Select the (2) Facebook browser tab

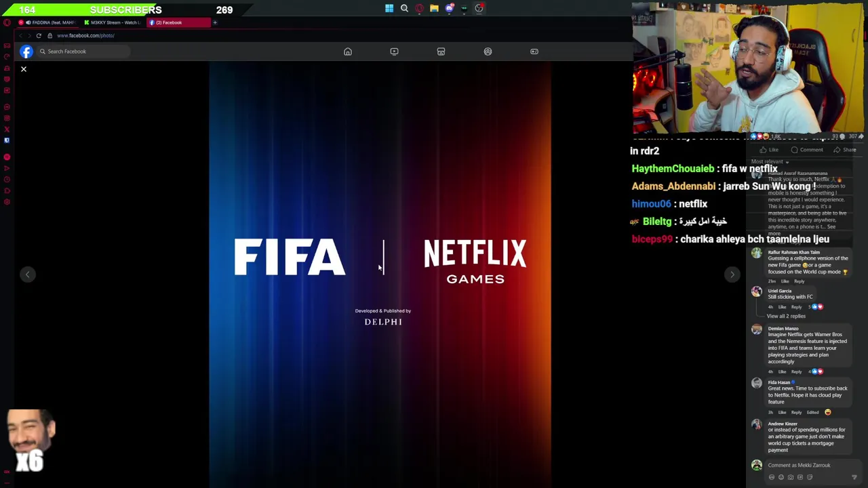(x=178, y=22)
